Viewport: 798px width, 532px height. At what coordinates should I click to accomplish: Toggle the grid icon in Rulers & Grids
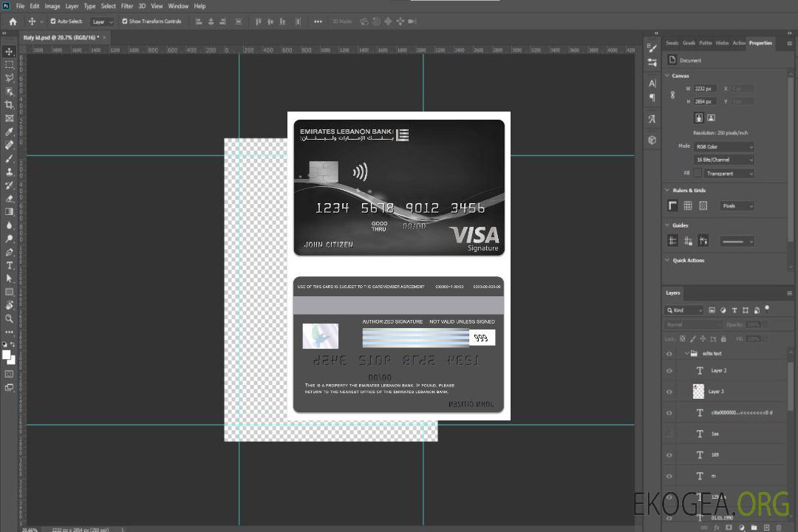[688, 205]
